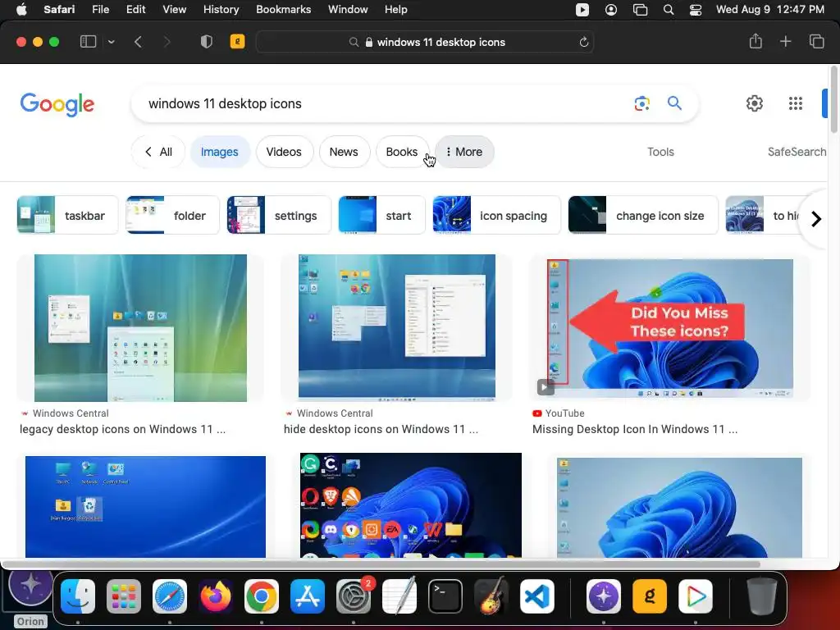Viewport: 840px width, 630px height.
Task: Click the Safari address bar
Action: (x=427, y=42)
